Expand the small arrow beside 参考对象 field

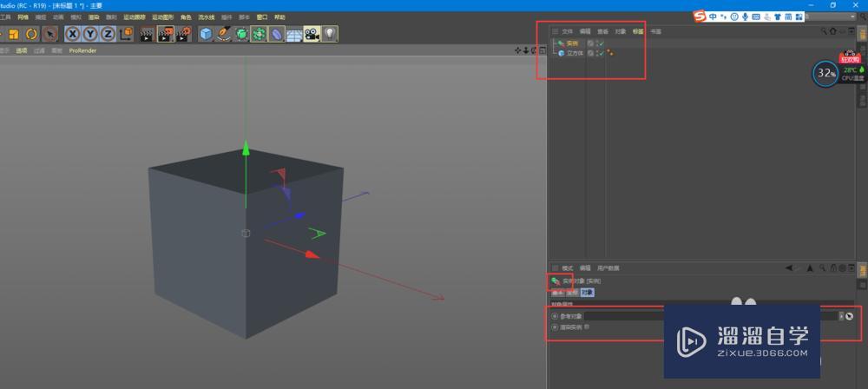click(841, 316)
